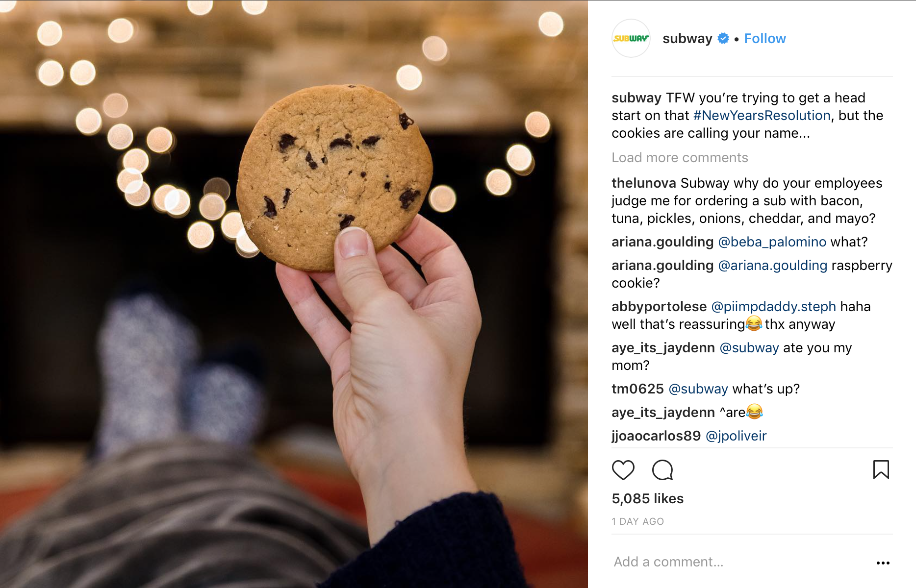Open abbyportolese commenter profile
Viewport: 916px width, 588px height.
pos(659,306)
